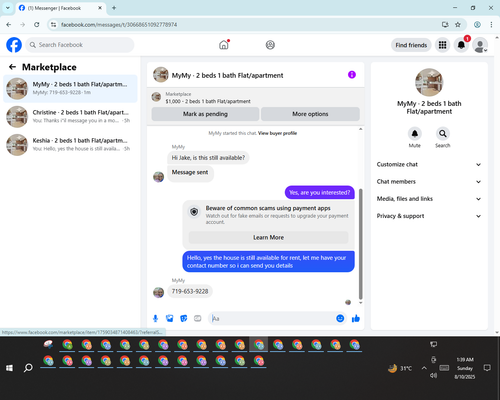
Task: Click the Facebook logo icon
Action: [14, 45]
